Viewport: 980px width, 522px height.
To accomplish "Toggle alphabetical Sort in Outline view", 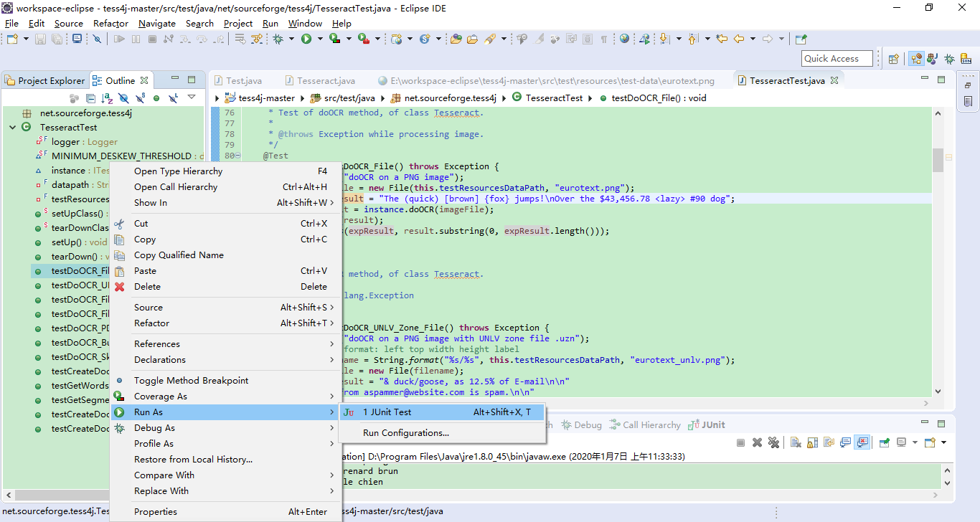I will click(107, 98).
